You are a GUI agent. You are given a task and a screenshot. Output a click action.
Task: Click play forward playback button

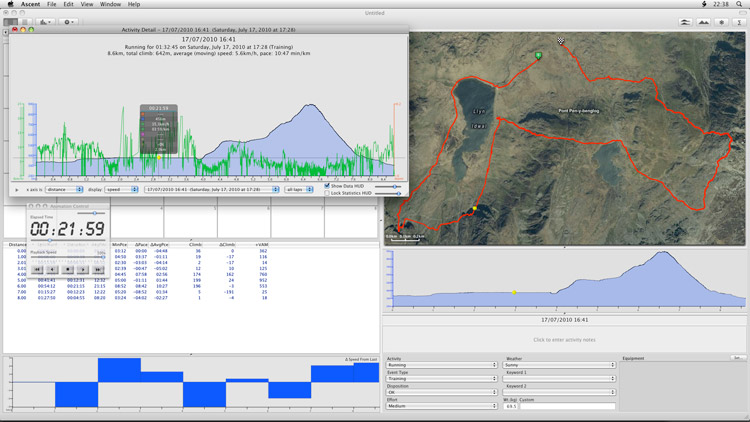click(83, 270)
